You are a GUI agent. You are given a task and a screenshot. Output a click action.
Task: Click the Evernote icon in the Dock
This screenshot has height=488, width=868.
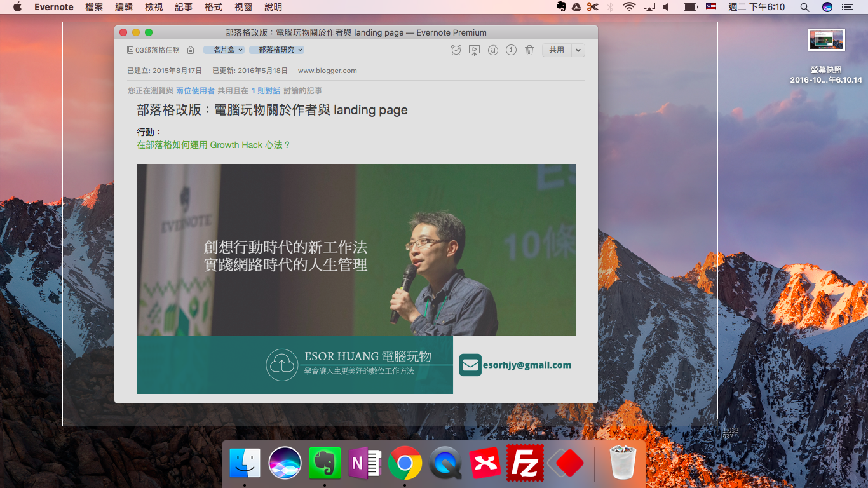tap(325, 463)
